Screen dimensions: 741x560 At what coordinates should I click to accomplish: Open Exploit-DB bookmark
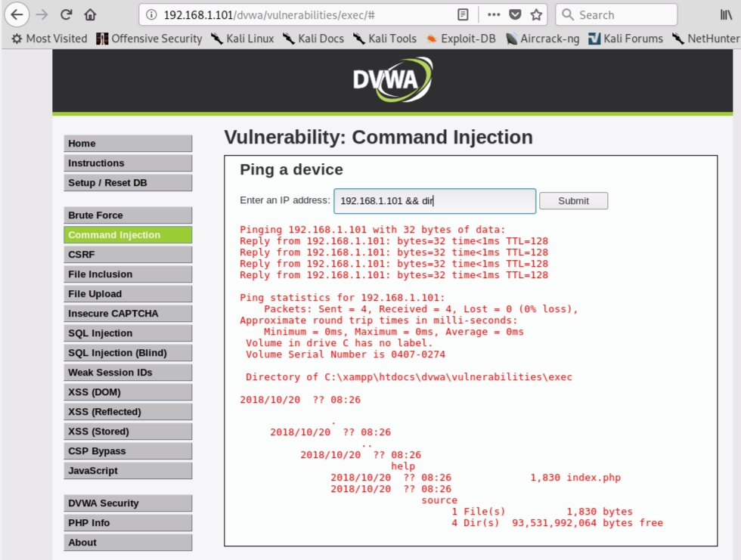point(461,39)
